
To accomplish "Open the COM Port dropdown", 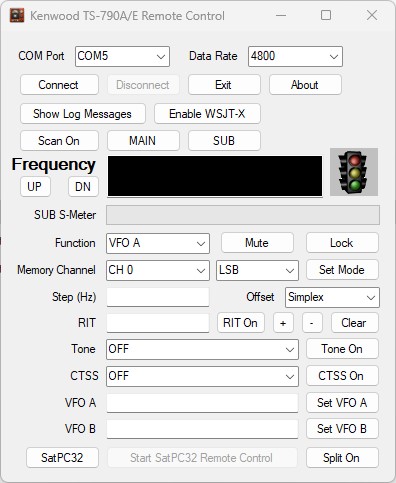I will (122, 57).
